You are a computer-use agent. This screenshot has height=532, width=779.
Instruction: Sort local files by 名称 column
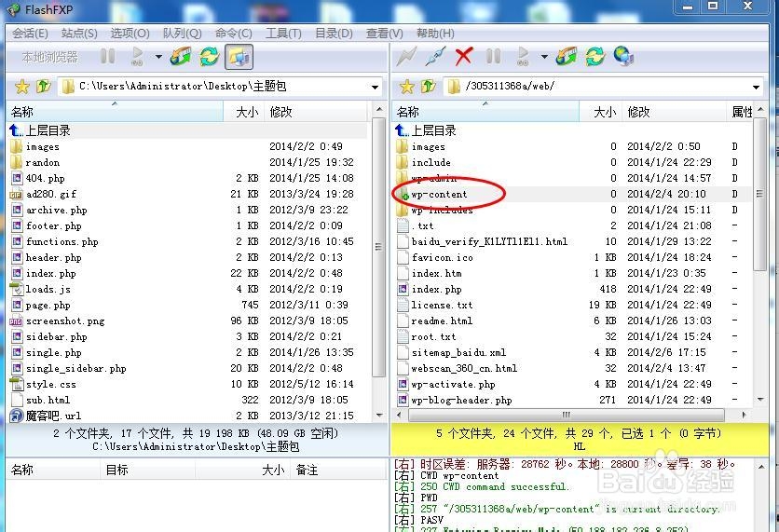(x=115, y=112)
